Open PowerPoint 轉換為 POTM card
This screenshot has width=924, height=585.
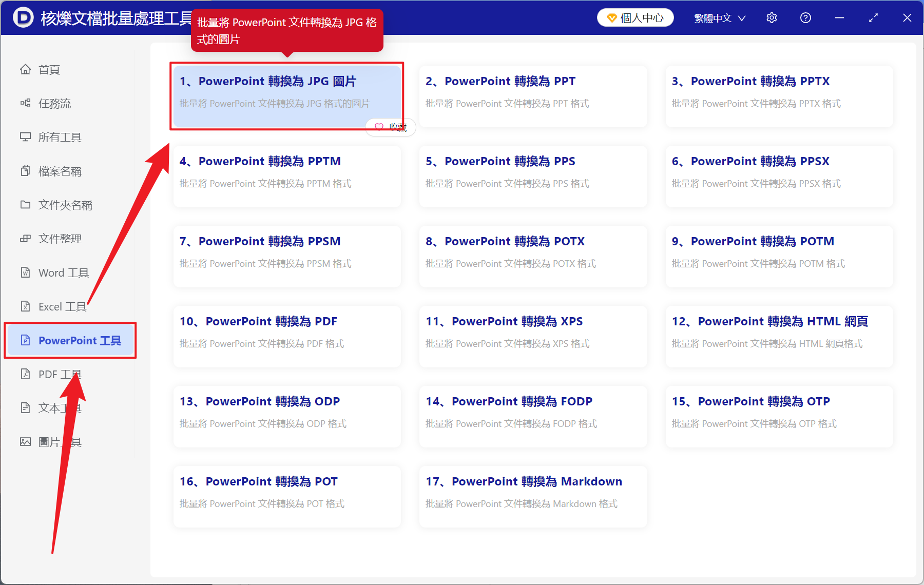779,257
